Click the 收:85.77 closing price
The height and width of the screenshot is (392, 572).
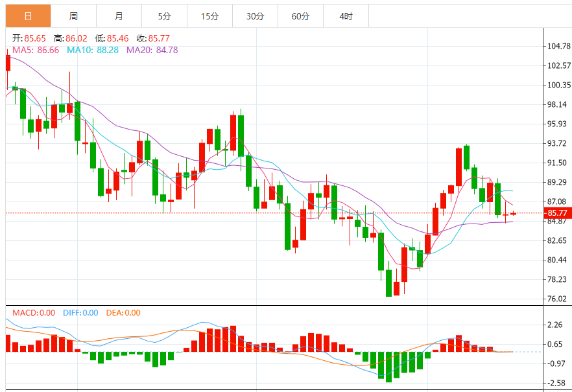click(153, 38)
